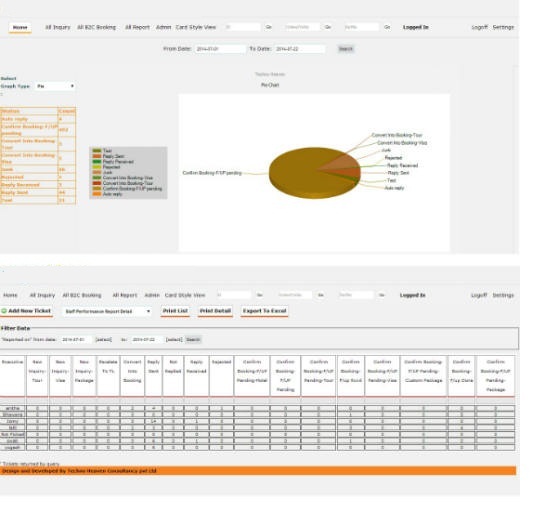Image resolution: width=536 pixels, height=508 pixels.
Task: Click the Reply Received legend color swatch
Action: click(97, 162)
